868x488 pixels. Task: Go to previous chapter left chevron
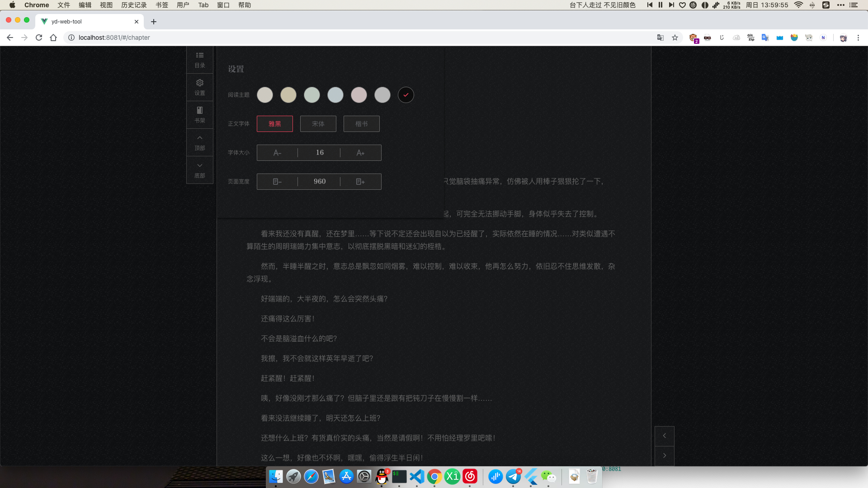pyautogui.click(x=664, y=436)
